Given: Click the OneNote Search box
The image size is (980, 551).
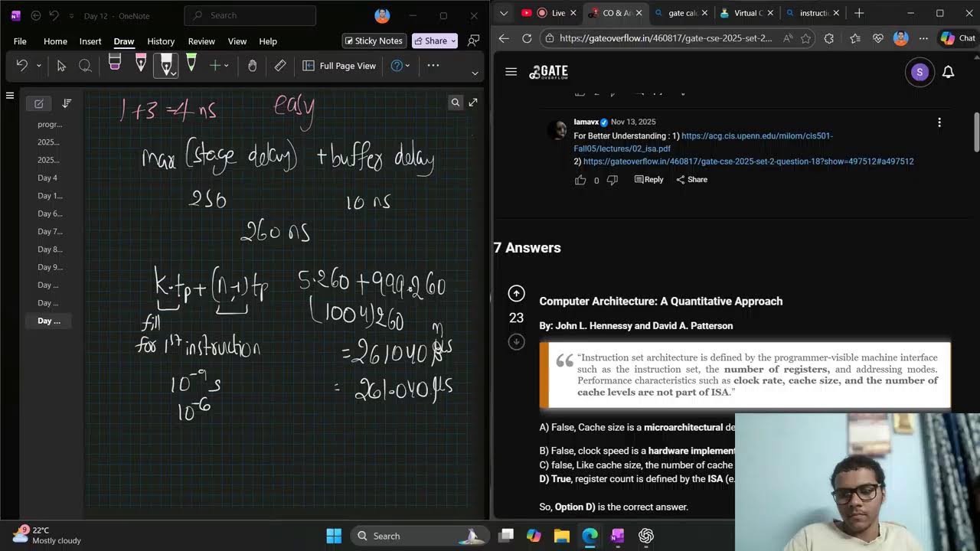Looking at the screenshot, I should point(250,15).
